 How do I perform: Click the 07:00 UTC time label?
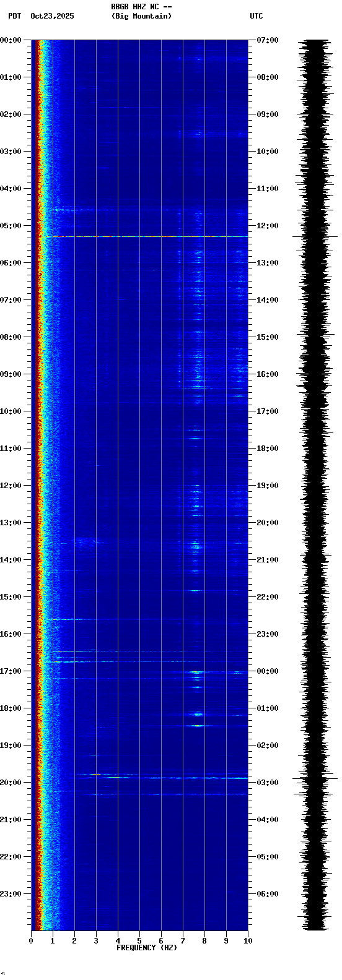tap(268, 40)
